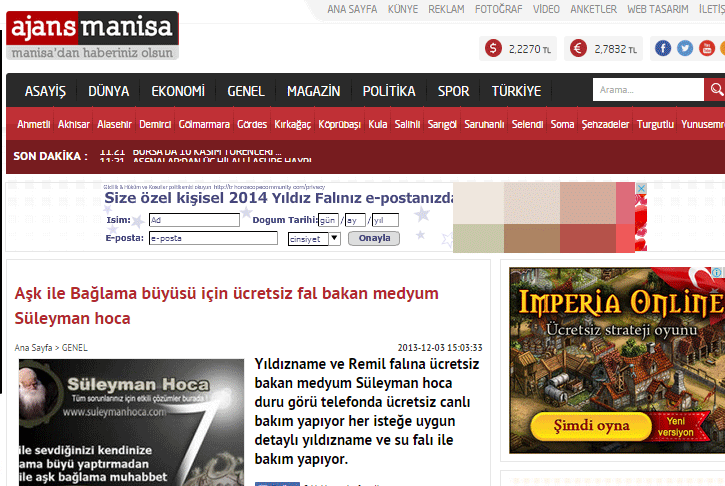Open Sarıgöl district news

click(442, 124)
